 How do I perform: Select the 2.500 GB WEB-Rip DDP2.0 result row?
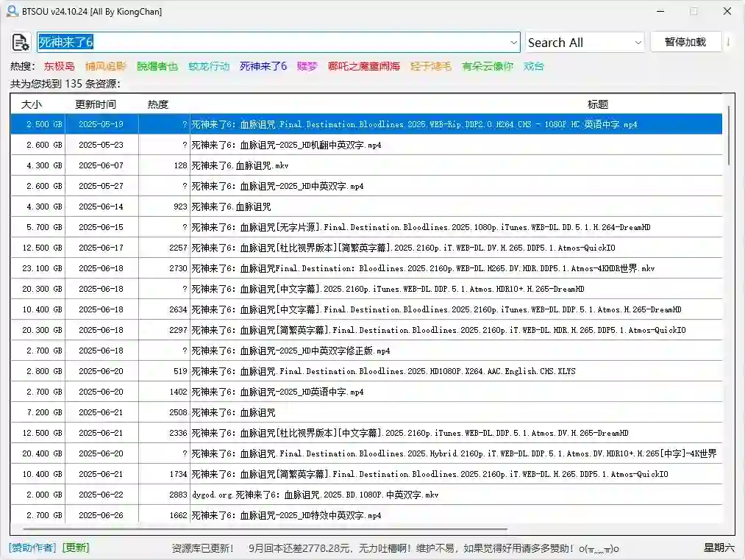(x=366, y=124)
